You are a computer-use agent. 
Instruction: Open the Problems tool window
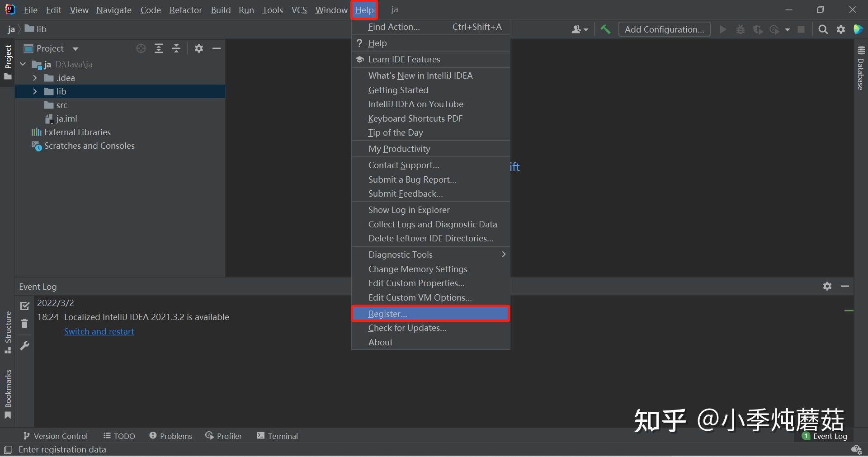[x=171, y=436]
